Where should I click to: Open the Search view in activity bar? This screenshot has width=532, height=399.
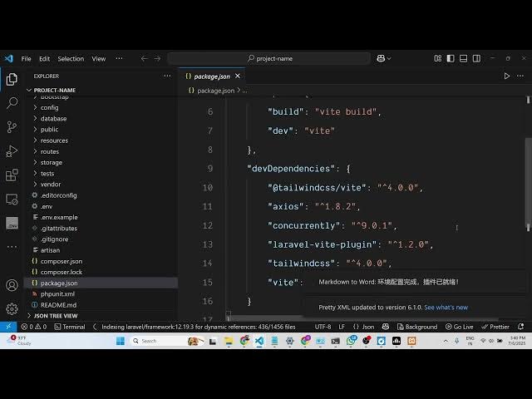pos(12,103)
